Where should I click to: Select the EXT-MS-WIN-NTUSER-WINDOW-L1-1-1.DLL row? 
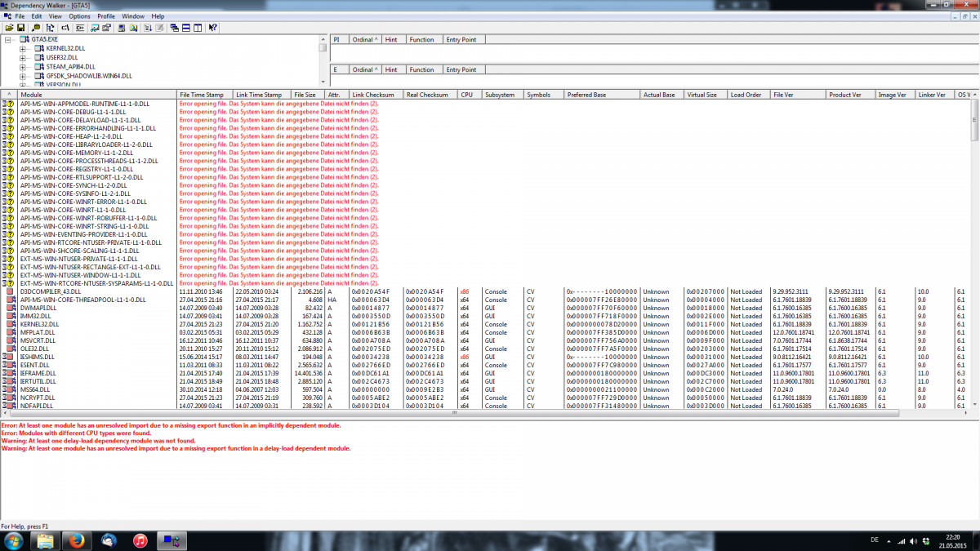point(486,275)
